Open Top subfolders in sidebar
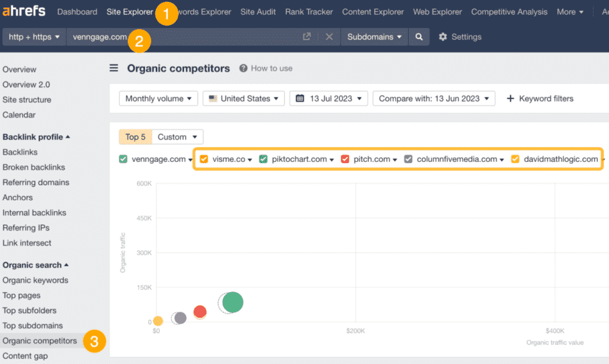Viewport: 609px width, 364px height. [29, 310]
